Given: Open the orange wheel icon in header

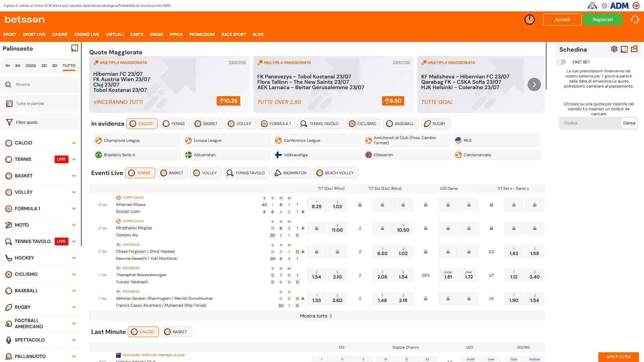Looking at the screenshot, I should pyautogui.click(x=530, y=20).
